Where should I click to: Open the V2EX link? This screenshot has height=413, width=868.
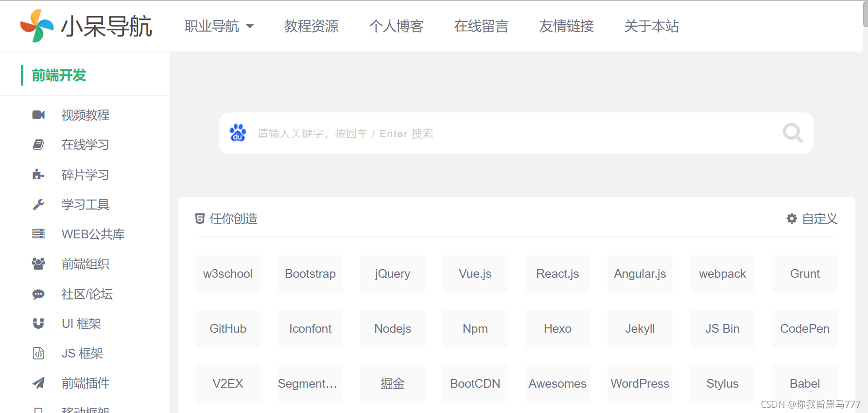coord(228,383)
